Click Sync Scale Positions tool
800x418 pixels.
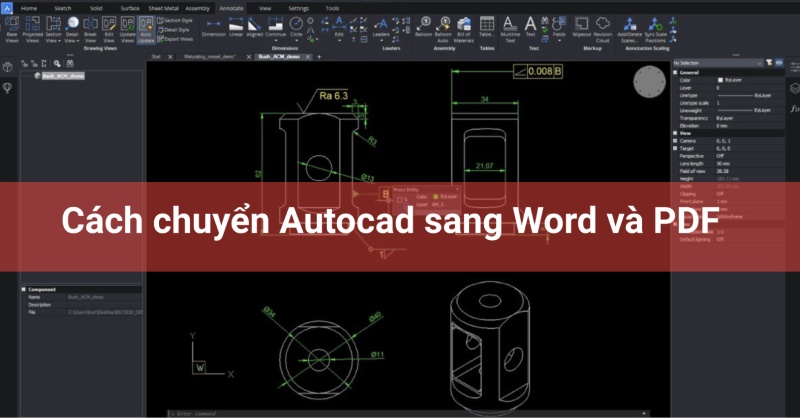(x=656, y=30)
